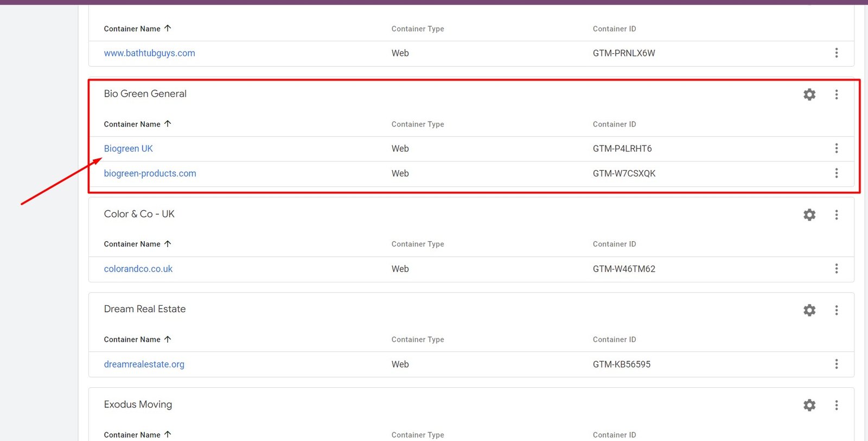Open settings gear for Color & Co - UK
This screenshot has height=441, width=868.
[809, 215]
